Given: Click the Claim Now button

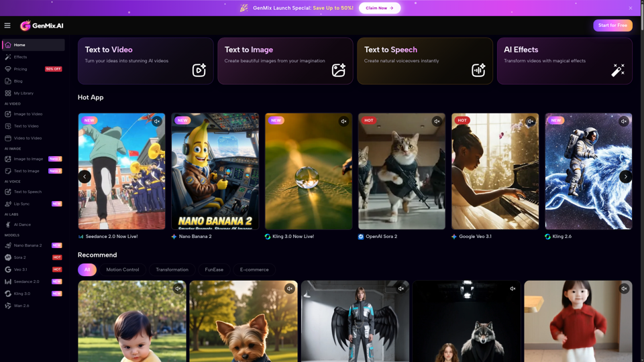Looking at the screenshot, I should point(380,8).
